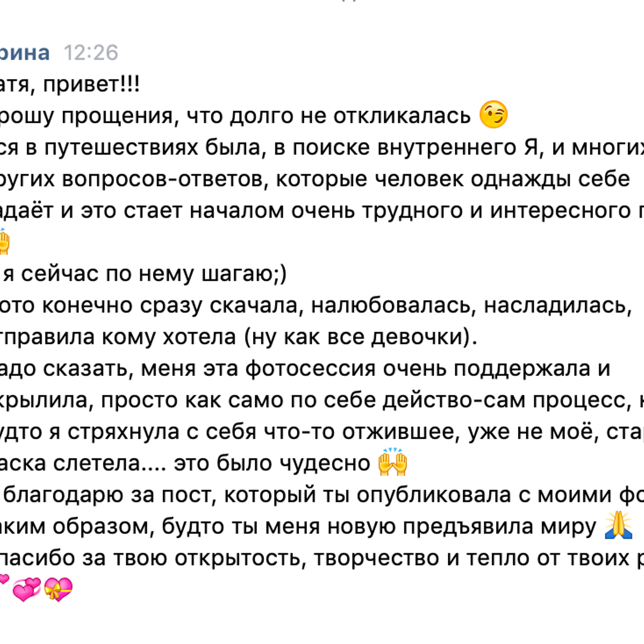Click the greeting line ending in "привет!!!"
Image resolution: width=644 pixels, height=644 pixels.
tap(70, 84)
